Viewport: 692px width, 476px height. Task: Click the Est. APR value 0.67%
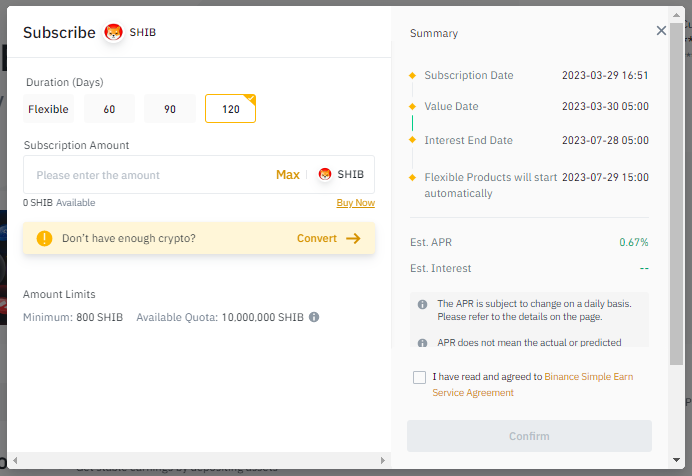point(634,242)
